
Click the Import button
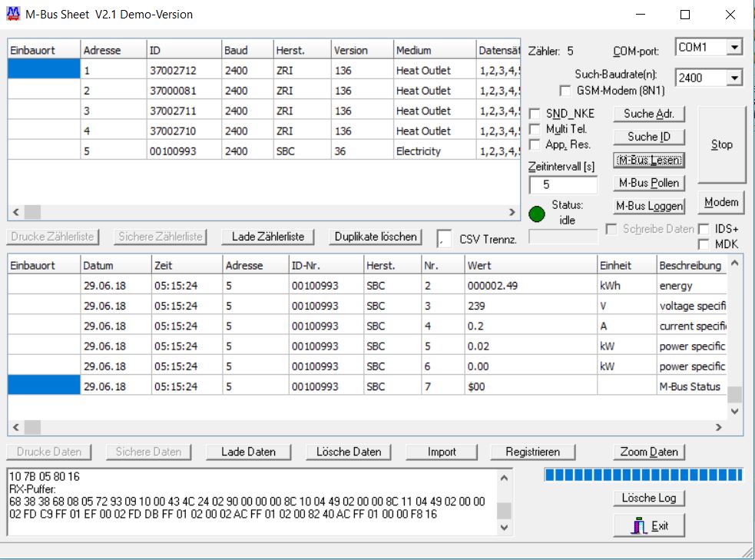pyautogui.click(x=442, y=452)
